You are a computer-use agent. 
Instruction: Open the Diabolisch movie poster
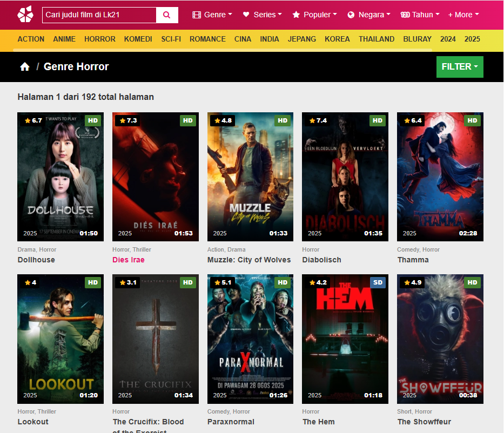click(345, 177)
